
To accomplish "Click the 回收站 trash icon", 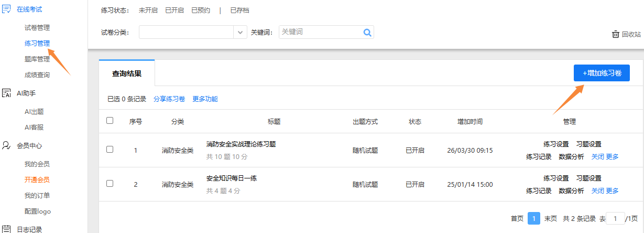I will 616,34.
